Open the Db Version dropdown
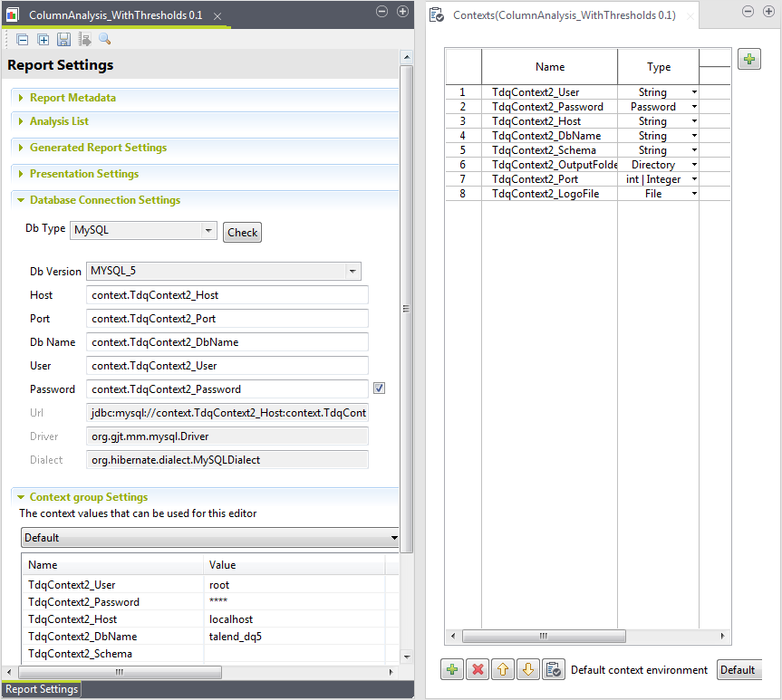 (352, 271)
